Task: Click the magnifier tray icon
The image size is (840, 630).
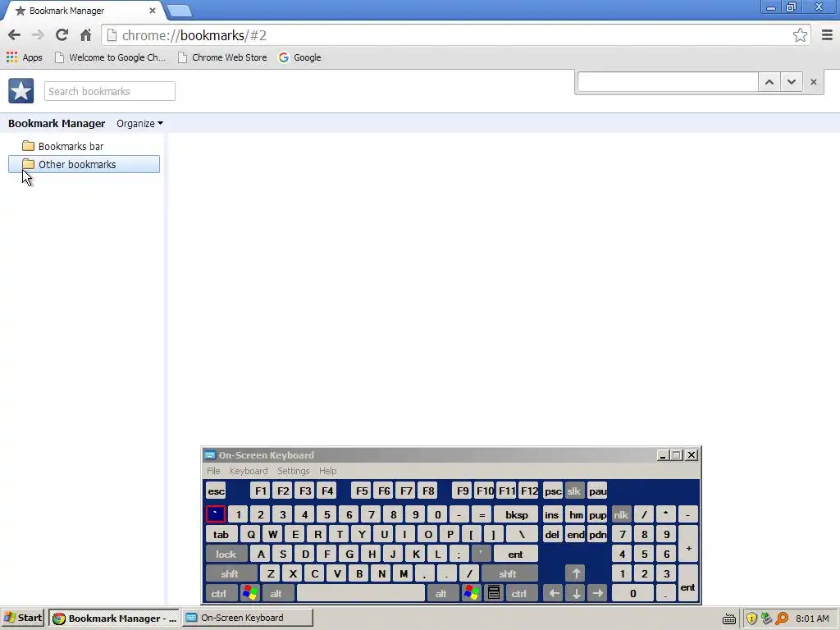Action: 782,619
